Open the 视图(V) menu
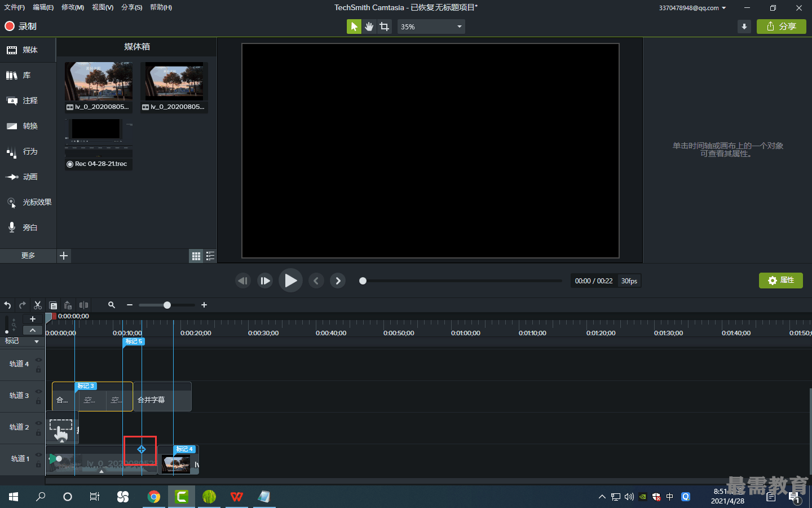Viewport: 812px width, 508px height. pyautogui.click(x=103, y=7)
